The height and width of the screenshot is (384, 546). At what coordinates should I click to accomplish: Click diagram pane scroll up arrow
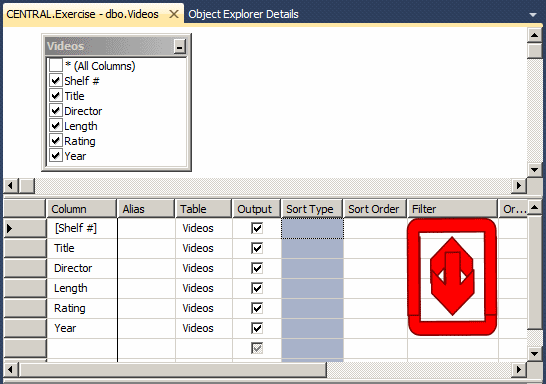(535, 36)
